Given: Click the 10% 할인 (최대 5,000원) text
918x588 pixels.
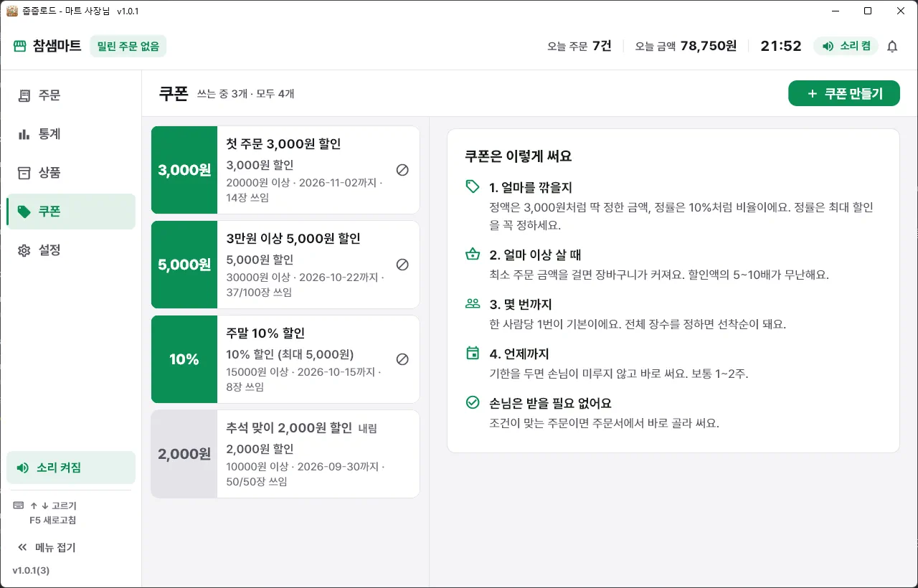Looking at the screenshot, I should coord(290,354).
